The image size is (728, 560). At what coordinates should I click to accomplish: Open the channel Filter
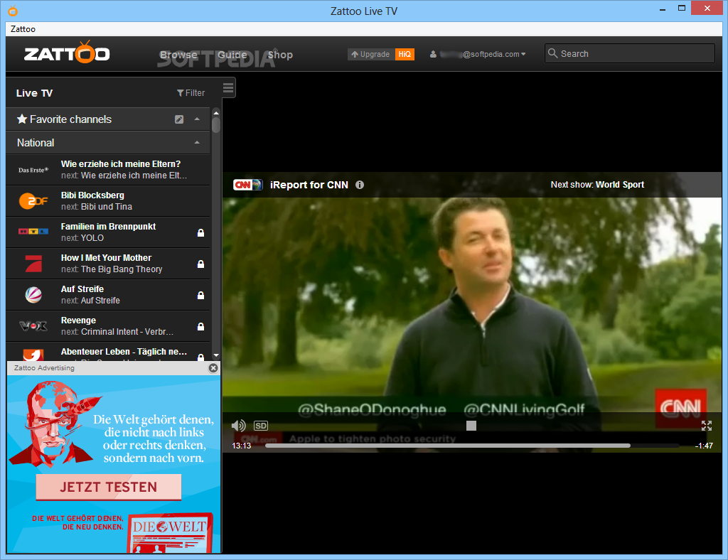(x=191, y=93)
